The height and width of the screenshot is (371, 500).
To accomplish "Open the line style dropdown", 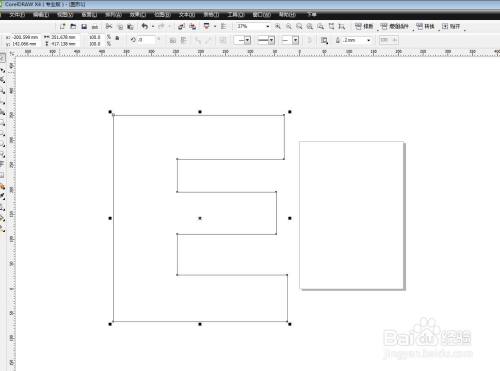I will coord(272,40).
